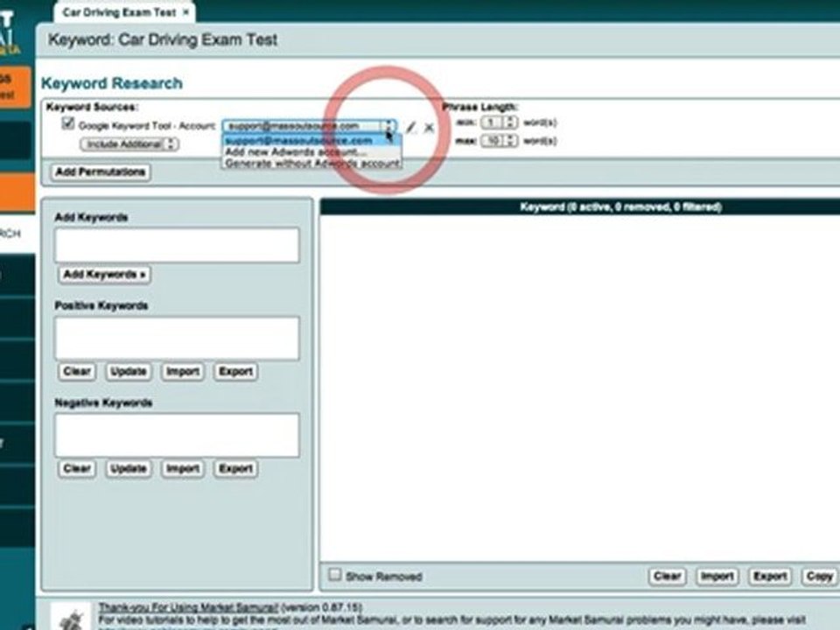
Task: Import into Negative Keywords
Action: pyautogui.click(x=183, y=469)
